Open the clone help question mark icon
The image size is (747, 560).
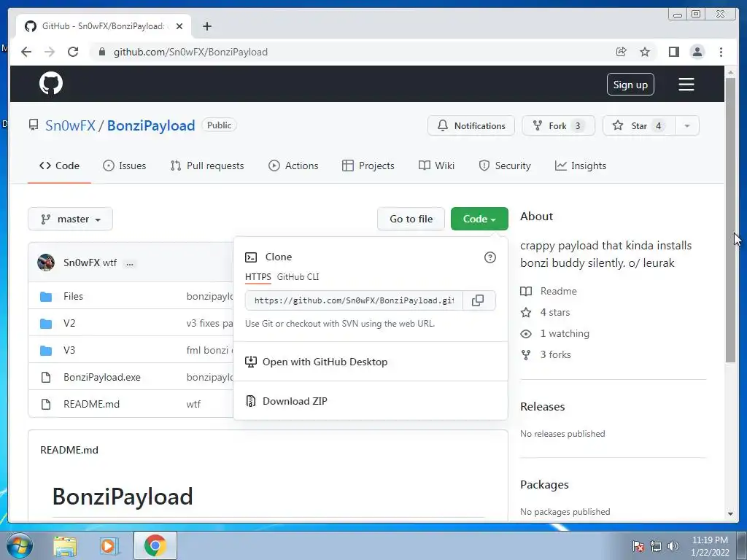pos(489,257)
